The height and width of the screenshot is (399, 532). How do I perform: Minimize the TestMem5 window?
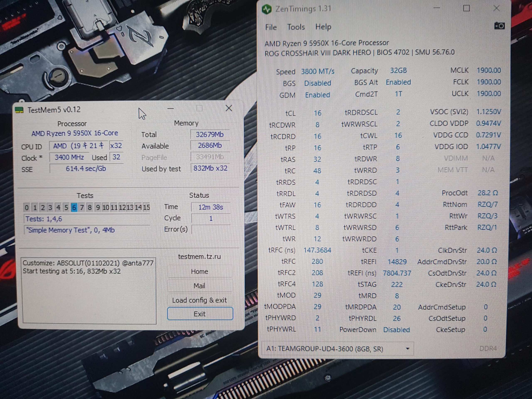pos(171,109)
